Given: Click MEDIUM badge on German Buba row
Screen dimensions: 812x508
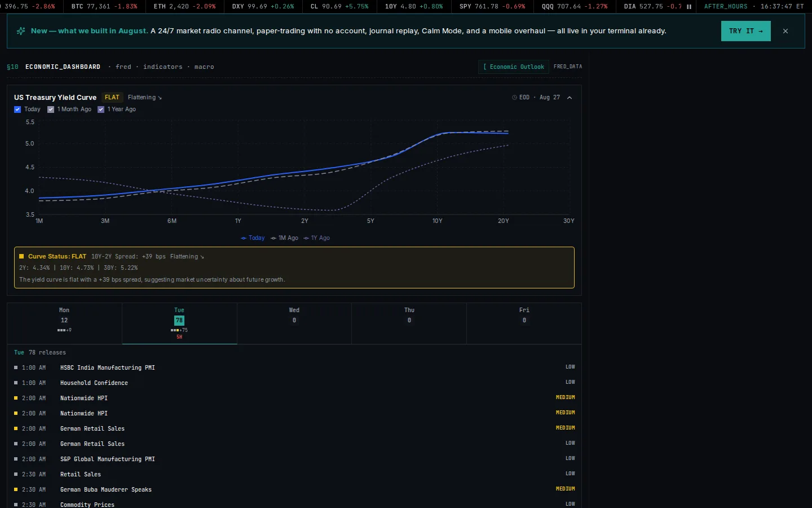Looking at the screenshot, I should (566, 489).
